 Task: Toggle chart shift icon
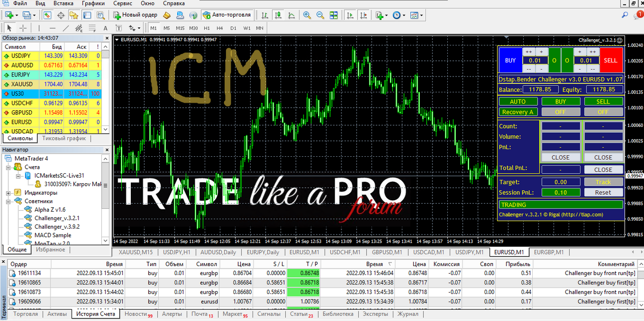(x=364, y=15)
